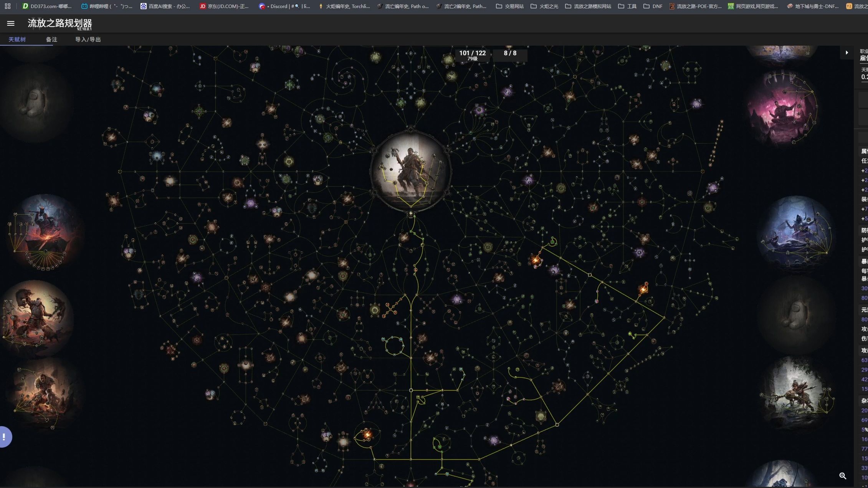The width and height of the screenshot is (868, 488).
Task: Open the 工具 bookmark folder
Action: [x=627, y=6]
